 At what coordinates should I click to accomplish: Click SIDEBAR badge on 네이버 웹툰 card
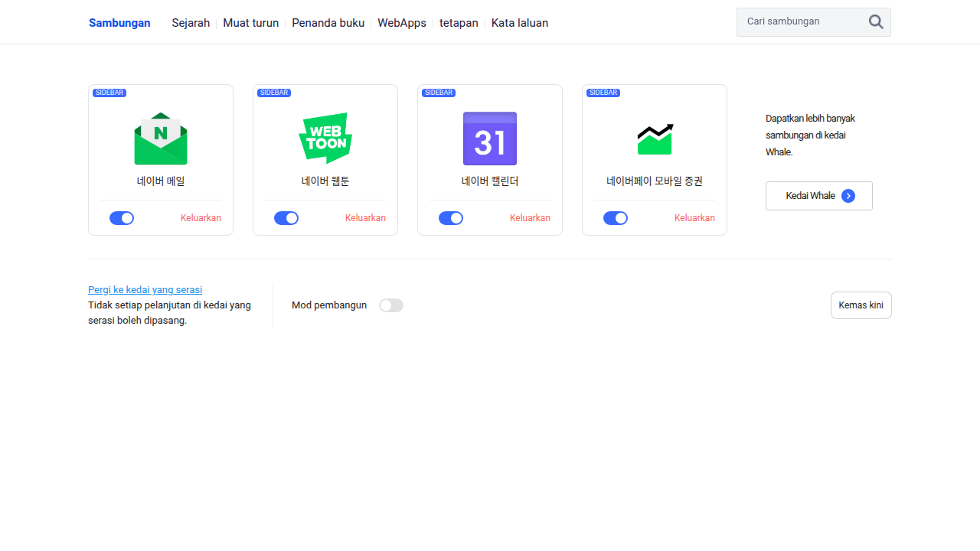click(x=274, y=93)
